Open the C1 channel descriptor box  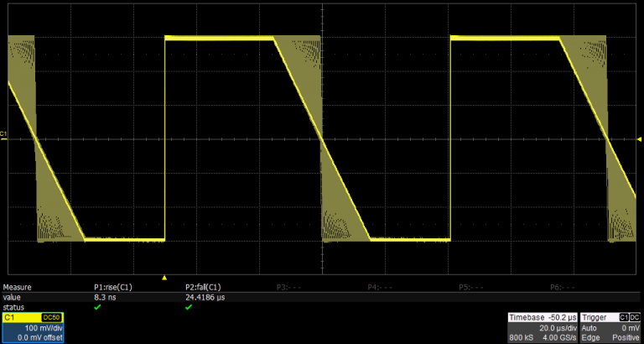pos(34,328)
